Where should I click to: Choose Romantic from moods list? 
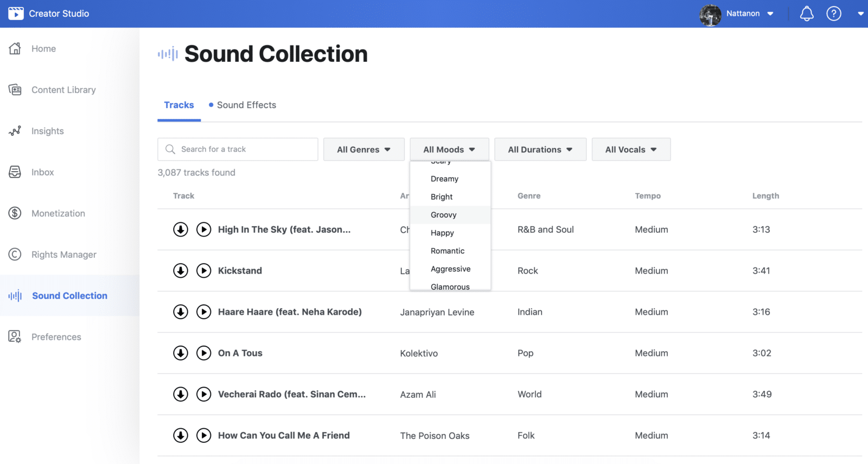coord(448,251)
